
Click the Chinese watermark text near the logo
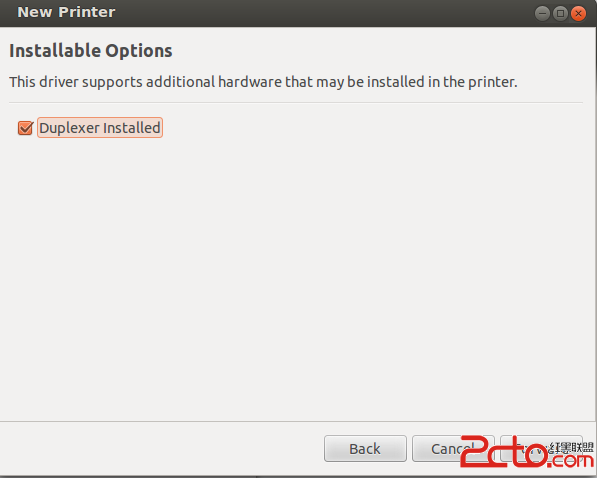click(571, 447)
